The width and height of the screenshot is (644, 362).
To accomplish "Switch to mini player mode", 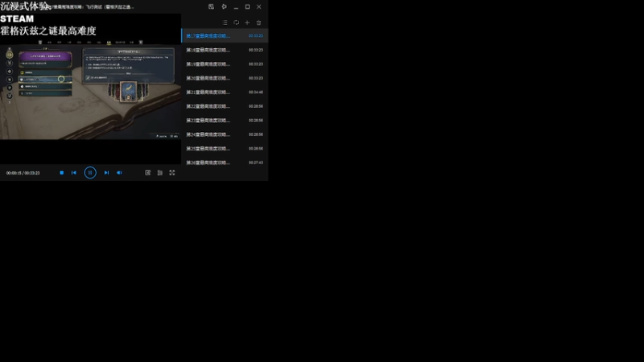I will click(211, 6).
